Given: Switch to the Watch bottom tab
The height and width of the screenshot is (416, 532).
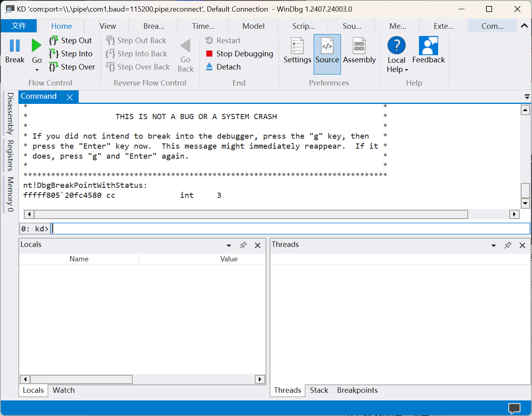Looking at the screenshot, I should coord(64,390).
